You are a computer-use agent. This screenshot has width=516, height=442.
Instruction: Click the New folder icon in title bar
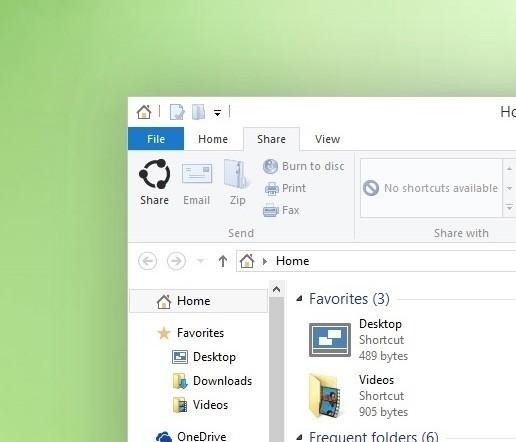(198, 112)
